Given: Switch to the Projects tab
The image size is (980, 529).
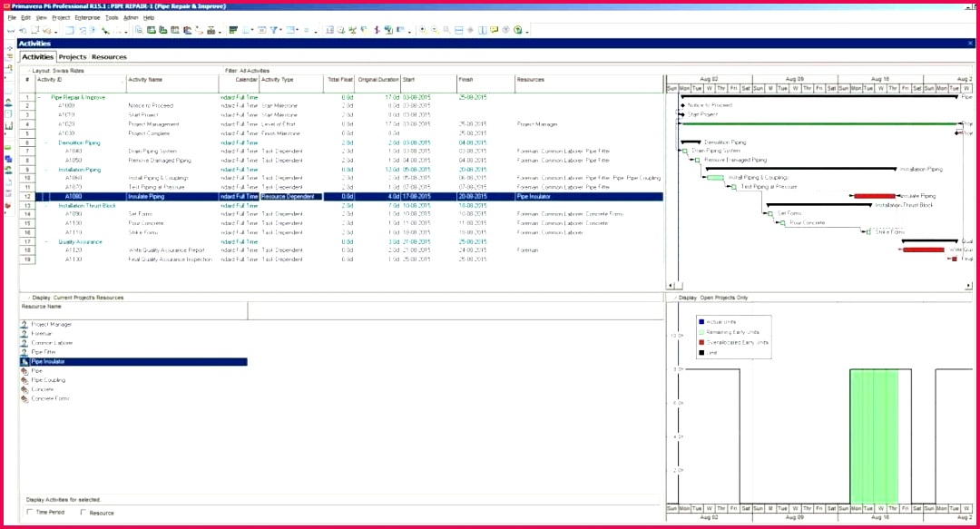Looking at the screenshot, I should point(74,56).
